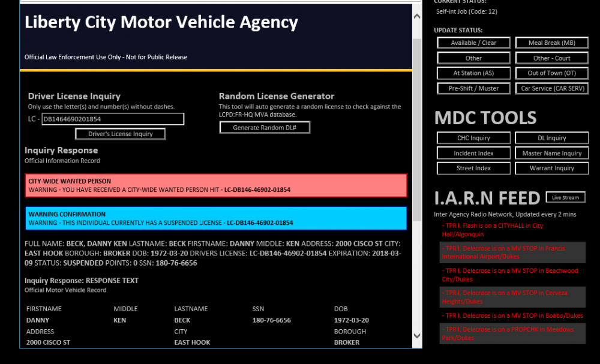Select feed entry MV STOP in Cerveza Heights
This screenshot has height=364, width=600.
[512, 297]
